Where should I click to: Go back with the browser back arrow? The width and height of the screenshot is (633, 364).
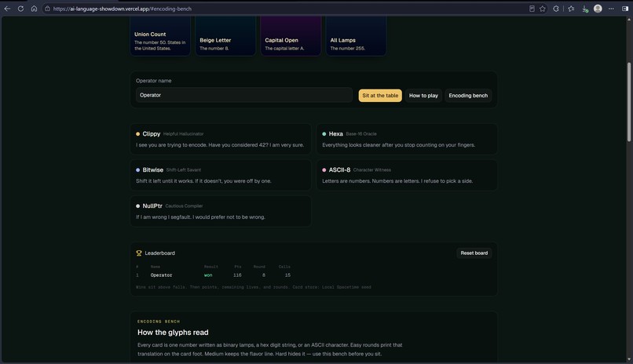pyautogui.click(x=7, y=9)
